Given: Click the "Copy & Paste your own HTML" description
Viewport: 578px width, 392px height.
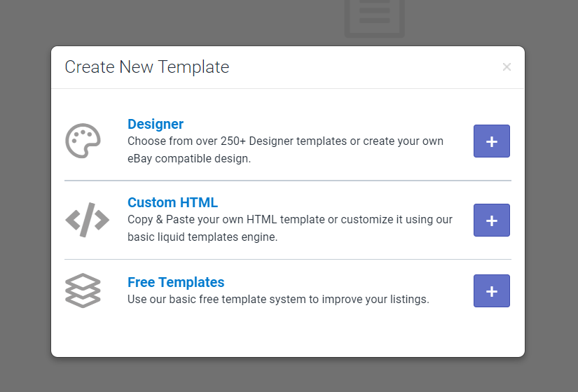Looking at the screenshot, I should pos(289,220).
